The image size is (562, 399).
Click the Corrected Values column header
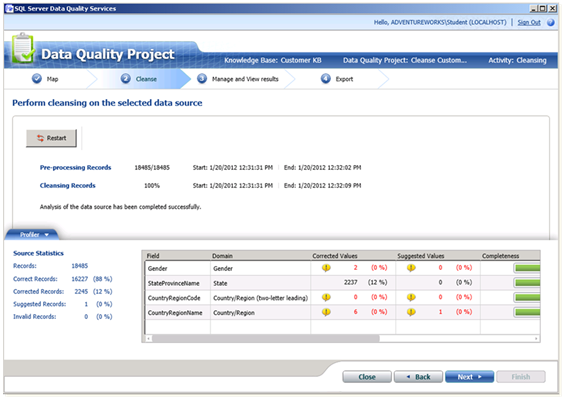coord(353,256)
